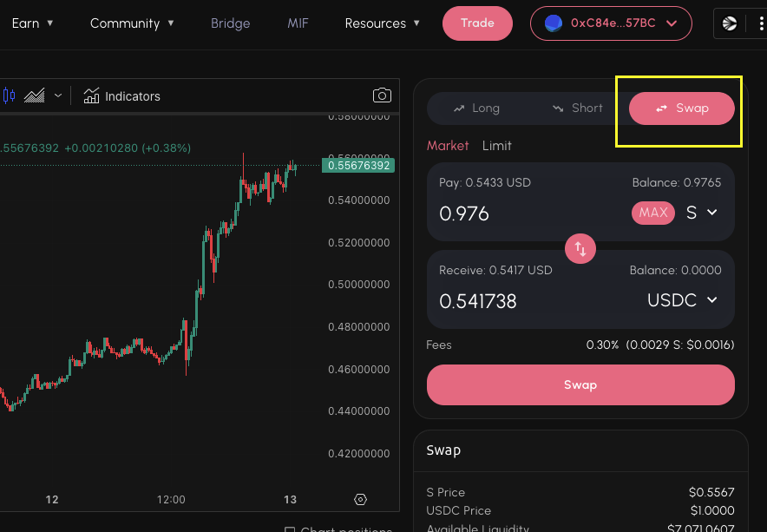Click the Pay: 0.5433 USD label
Image resolution: width=767 pixels, height=532 pixels.
click(x=485, y=182)
